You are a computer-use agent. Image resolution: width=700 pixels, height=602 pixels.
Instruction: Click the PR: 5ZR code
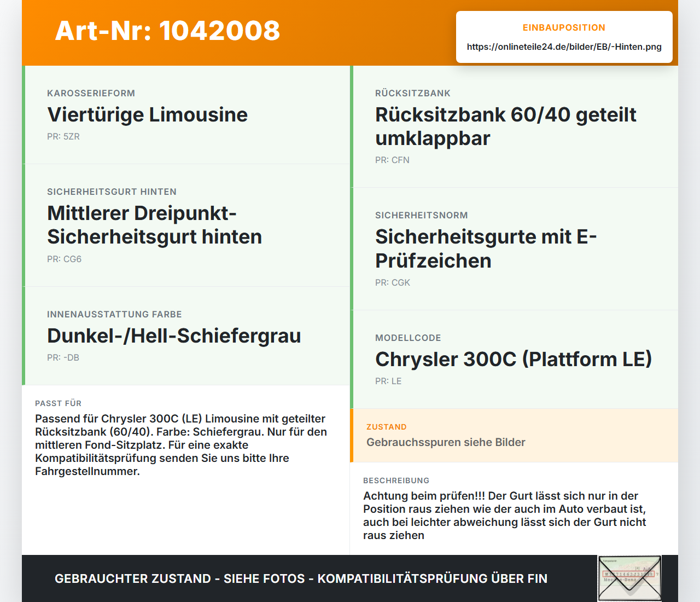(63, 137)
